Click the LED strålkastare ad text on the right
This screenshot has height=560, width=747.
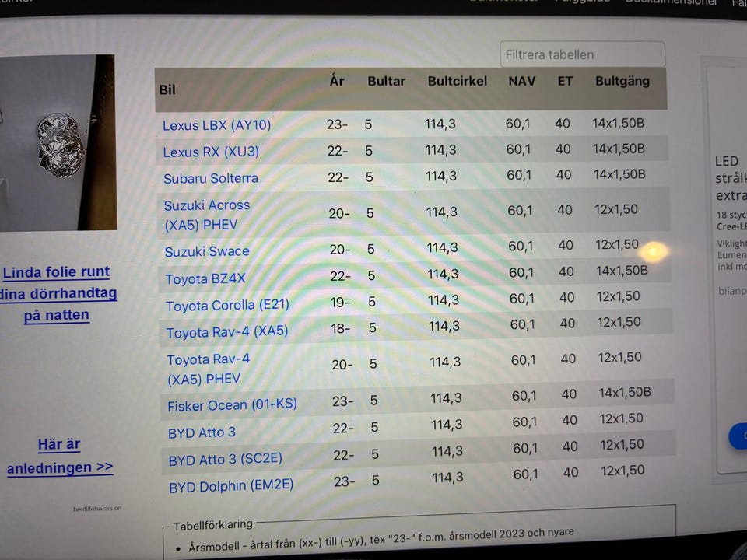[731, 179]
